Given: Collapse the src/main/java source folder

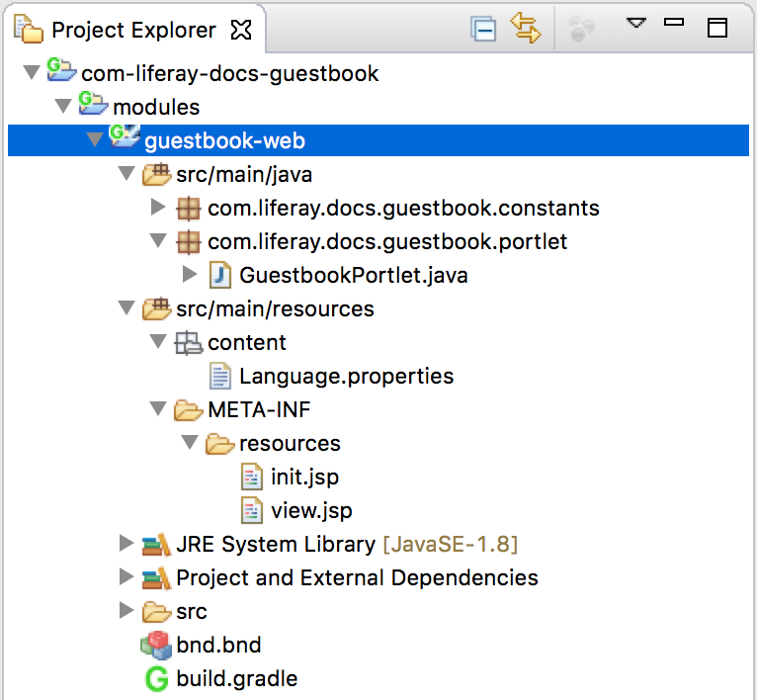Looking at the screenshot, I should coord(126,174).
